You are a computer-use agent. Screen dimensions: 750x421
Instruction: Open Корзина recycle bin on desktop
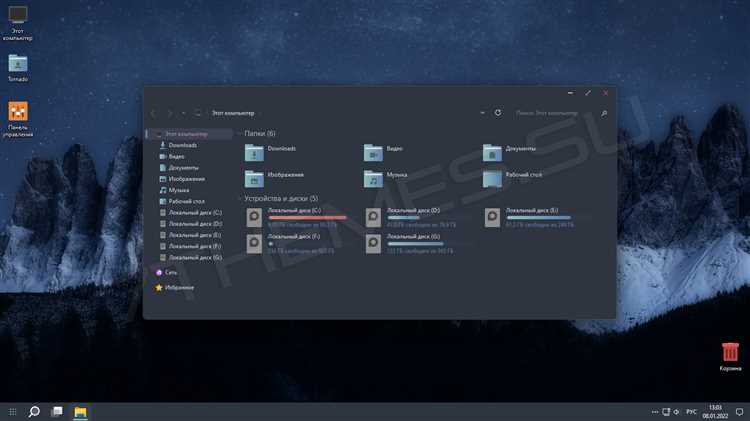click(730, 357)
